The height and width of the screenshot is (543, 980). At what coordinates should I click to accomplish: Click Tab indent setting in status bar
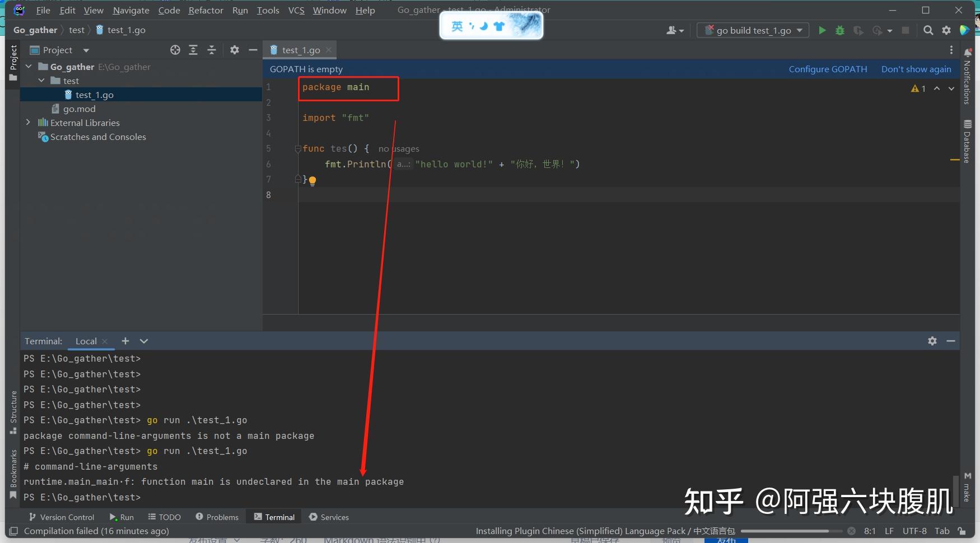click(942, 531)
